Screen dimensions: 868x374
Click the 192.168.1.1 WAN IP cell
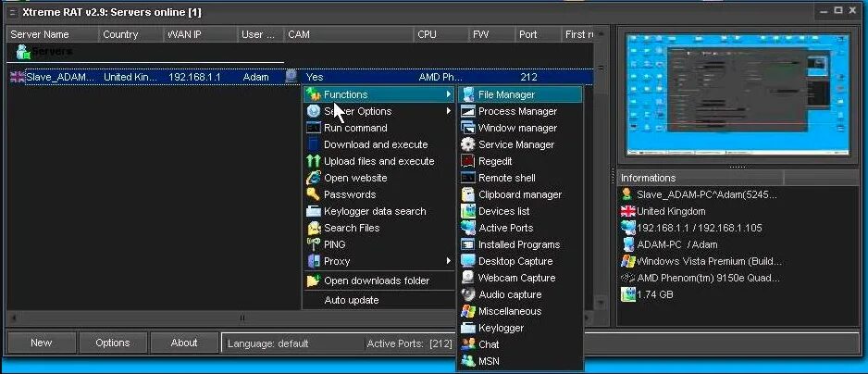tap(194, 77)
